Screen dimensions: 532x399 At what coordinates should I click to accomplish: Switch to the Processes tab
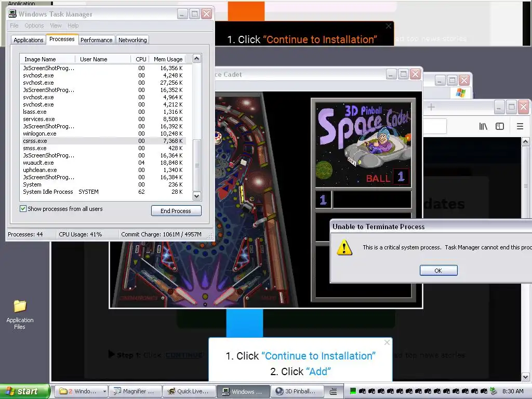coord(62,39)
